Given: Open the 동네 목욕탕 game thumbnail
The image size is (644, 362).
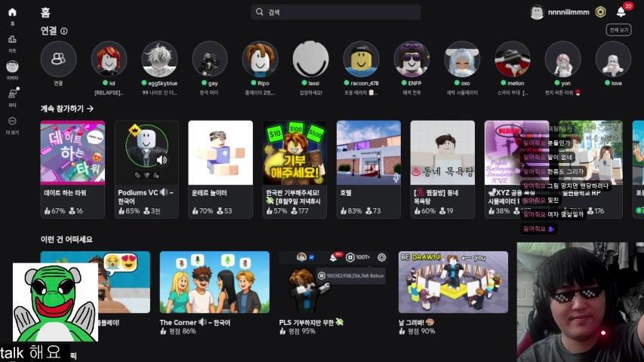Looking at the screenshot, I should (x=442, y=152).
